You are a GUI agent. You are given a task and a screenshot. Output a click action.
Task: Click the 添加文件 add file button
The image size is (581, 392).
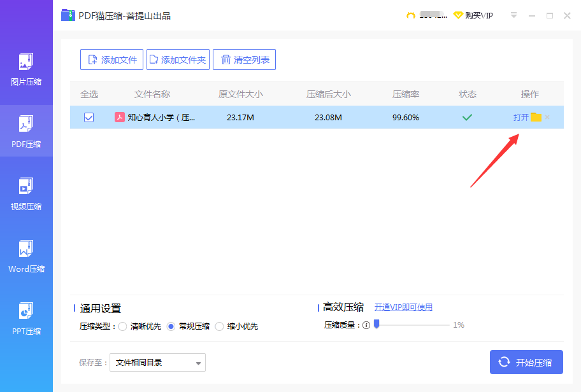111,60
